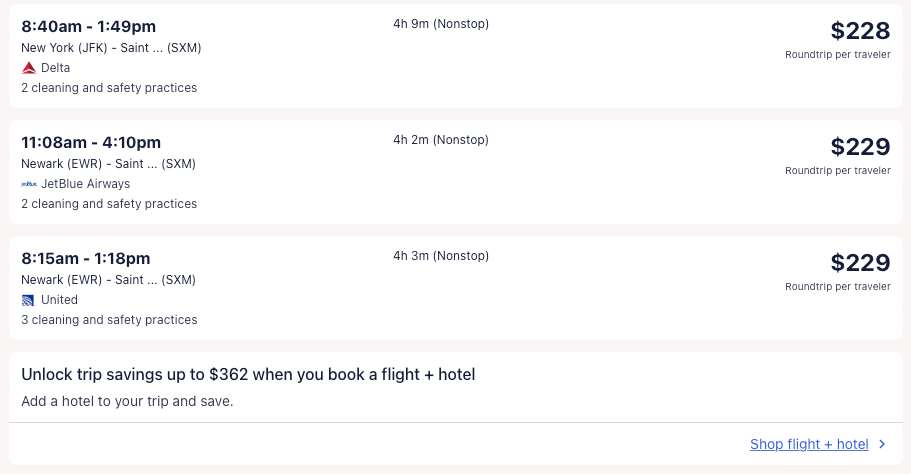This screenshot has width=911, height=474.
Task: Click the New York (JFK) - Saint ... (SXM) route
Action: click(111, 48)
